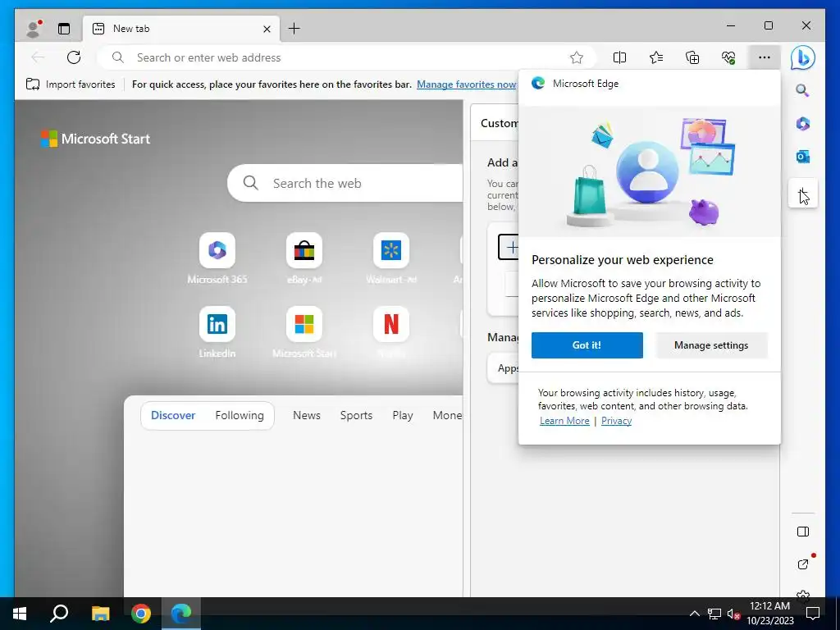Open the Edge profile icon
Image resolution: width=840 pixels, height=630 pixels.
click(x=34, y=29)
